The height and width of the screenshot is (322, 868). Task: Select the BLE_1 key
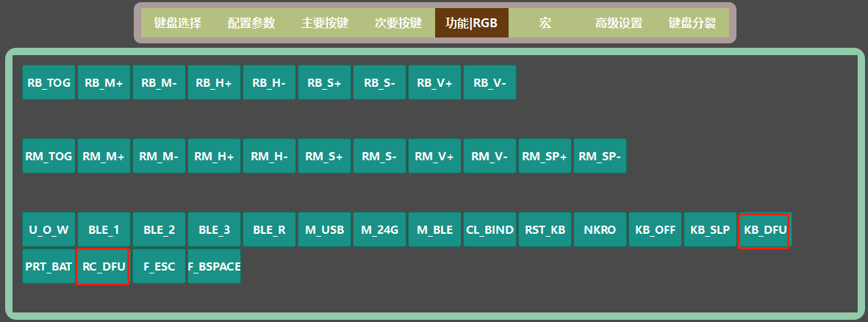coord(104,229)
